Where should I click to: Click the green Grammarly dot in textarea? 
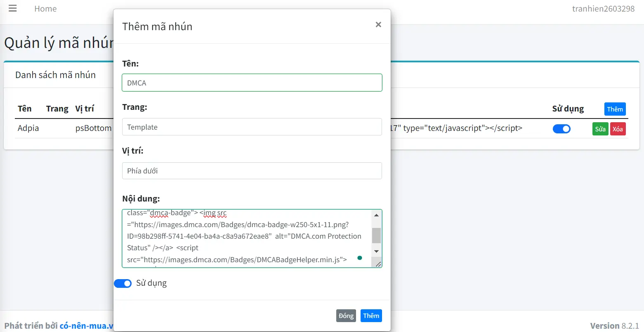point(360,258)
